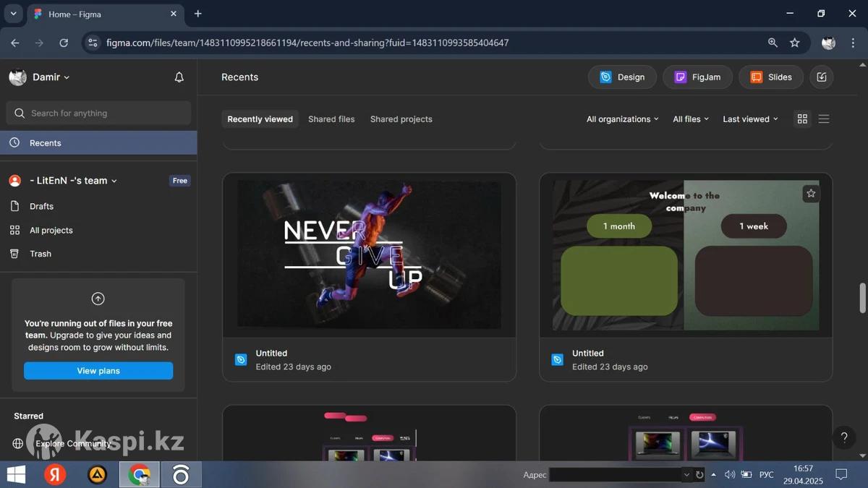This screenshot has width=868, height=488.
Task: Switch to grid view icon
Action: pos(802,119)
